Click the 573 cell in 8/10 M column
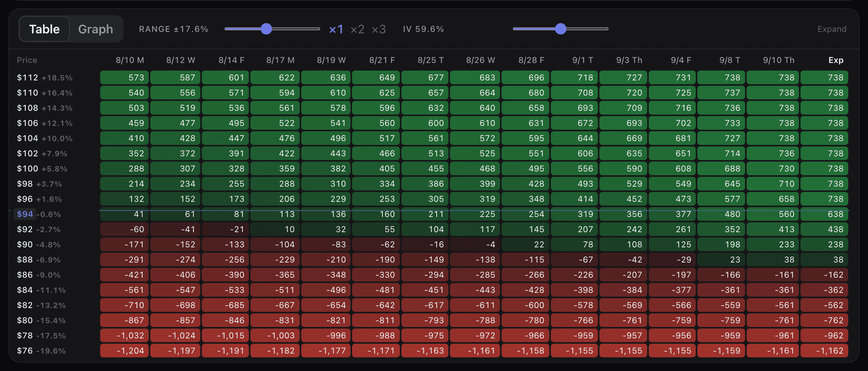Screen dimensions: 868x371 pyautogui.click(x=124, y=78)
